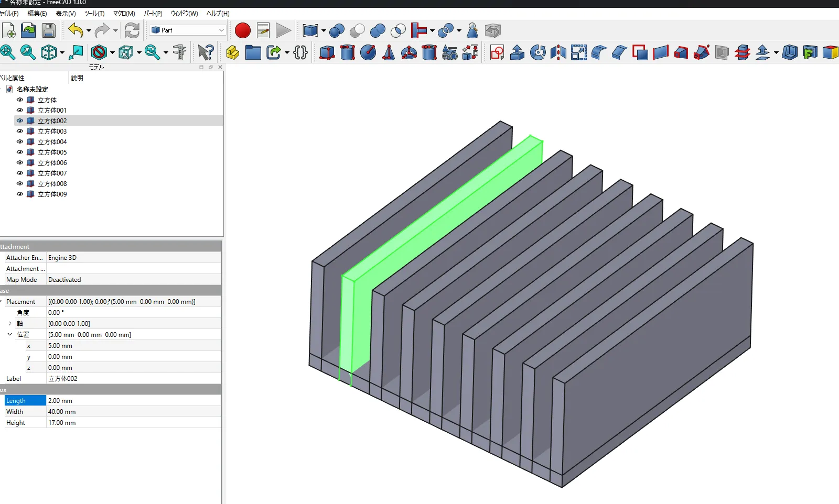Click the Width value 40.00 mm field
The height and width of the screenshot is (504, 839).
click(x=133, y=411)
